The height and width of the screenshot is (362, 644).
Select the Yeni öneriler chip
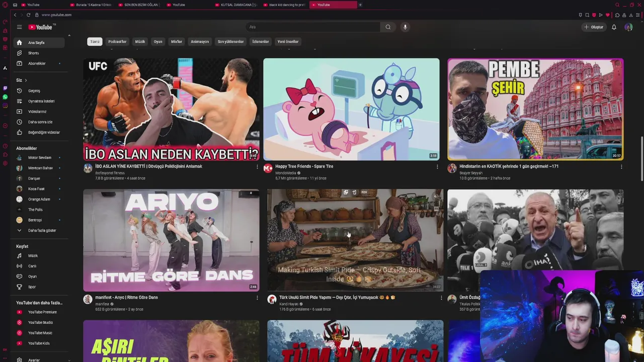coord(288,42)
